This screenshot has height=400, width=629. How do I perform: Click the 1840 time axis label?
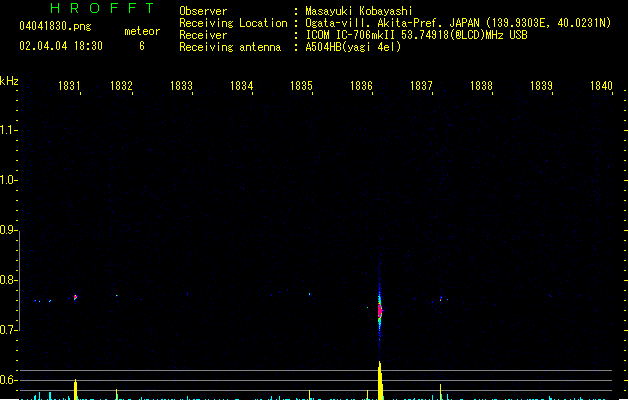[601, 86]
